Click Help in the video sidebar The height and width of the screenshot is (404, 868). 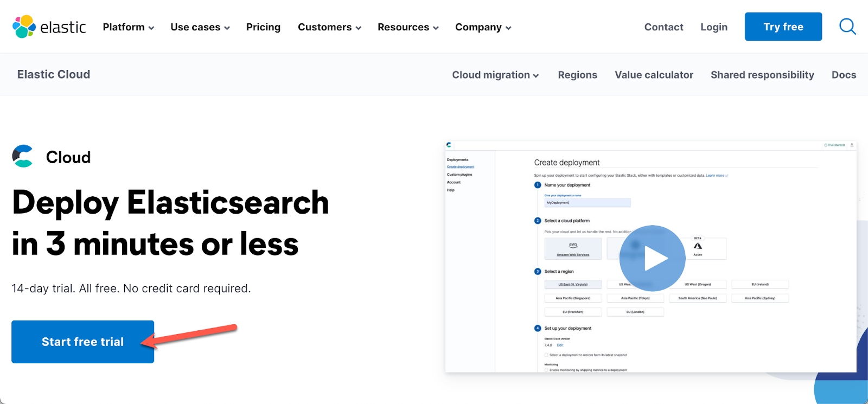coord(451,190)
